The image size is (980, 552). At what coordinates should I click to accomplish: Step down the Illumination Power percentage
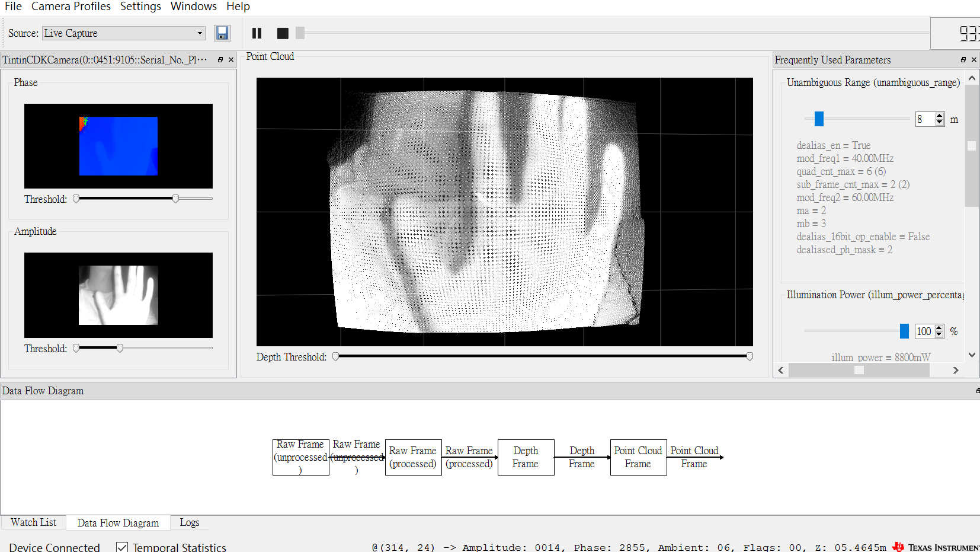(940, 334)
